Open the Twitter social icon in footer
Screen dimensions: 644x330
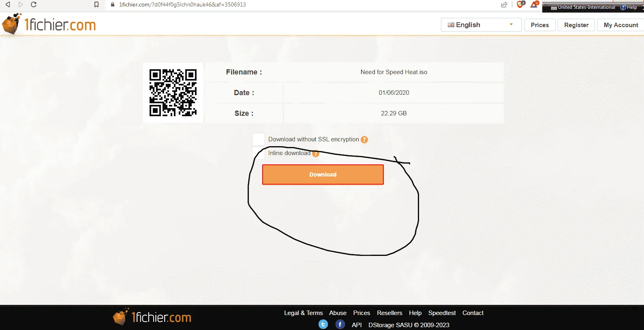coord(323,324)
